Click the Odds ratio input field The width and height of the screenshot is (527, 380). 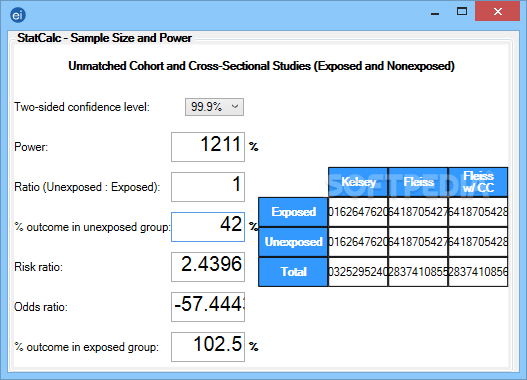click(x=208, y=307)
